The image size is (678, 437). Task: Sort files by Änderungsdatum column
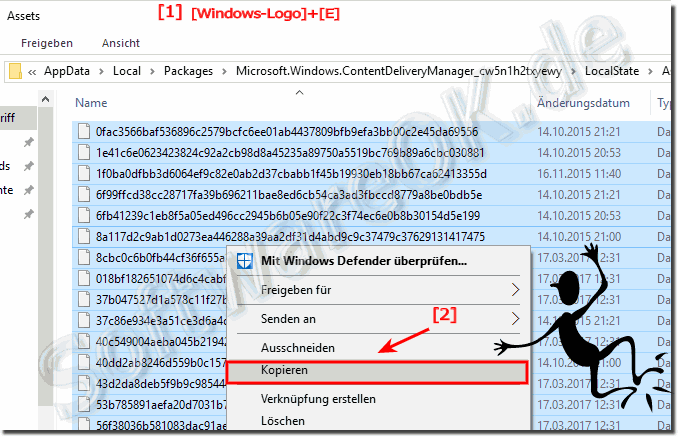click(x=583, y=103)
